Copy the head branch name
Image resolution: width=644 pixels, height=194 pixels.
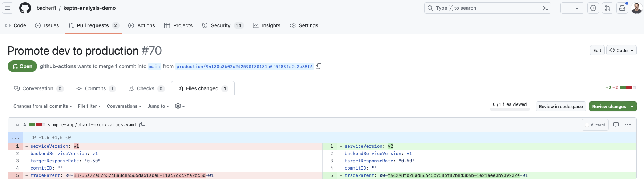pyautogui.click(x=319, y=66)
